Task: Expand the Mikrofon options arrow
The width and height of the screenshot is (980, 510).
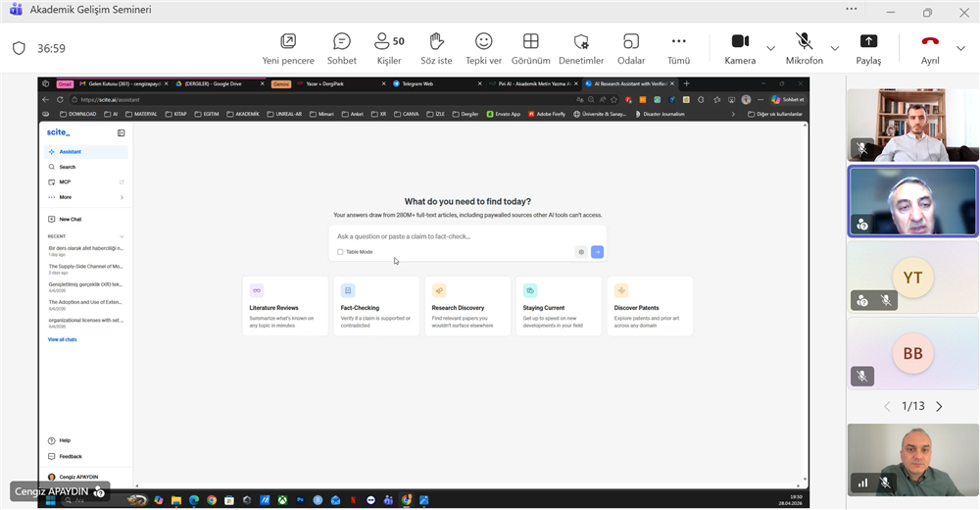Action: tap(835, 48)
